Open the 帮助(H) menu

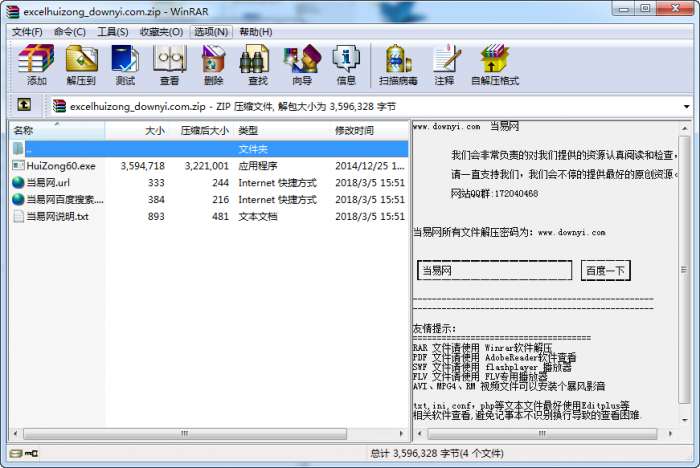(x=256, y=32)
